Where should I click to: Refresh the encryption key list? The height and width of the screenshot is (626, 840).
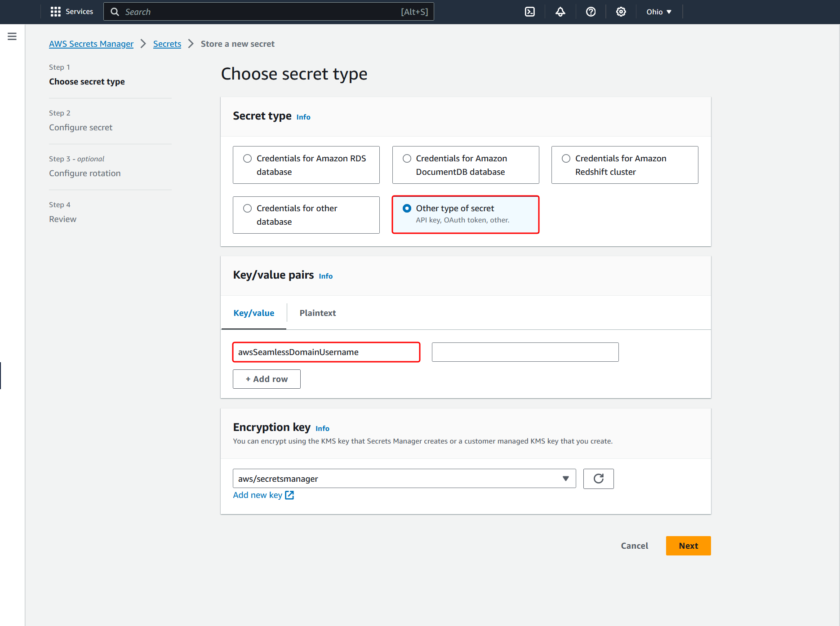[598, 479]
